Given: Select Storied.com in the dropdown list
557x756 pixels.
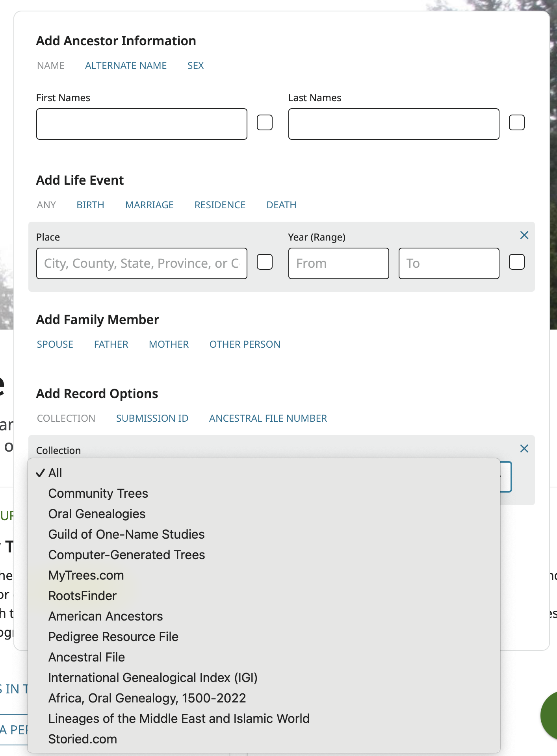Looking at the screenshot, I should 82,739.
